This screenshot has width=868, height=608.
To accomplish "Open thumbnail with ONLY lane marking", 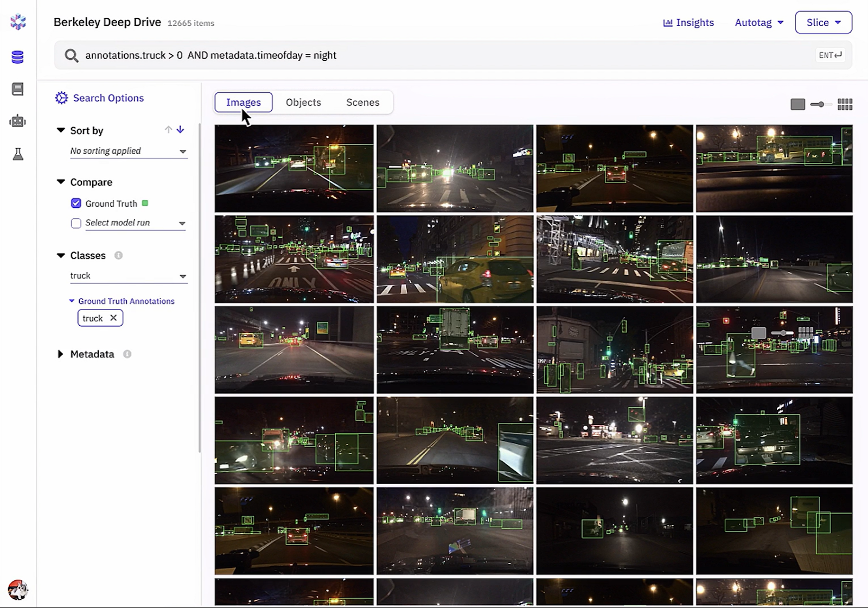I will click(294, 259).
